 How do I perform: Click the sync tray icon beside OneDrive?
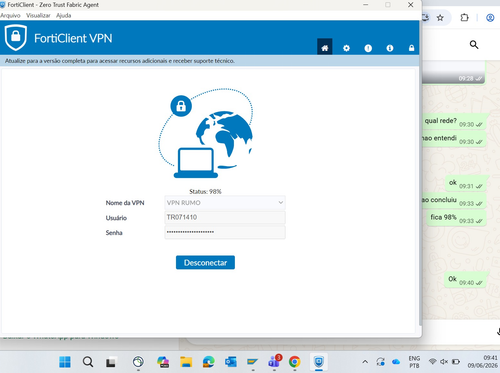(x=380, y=362)
